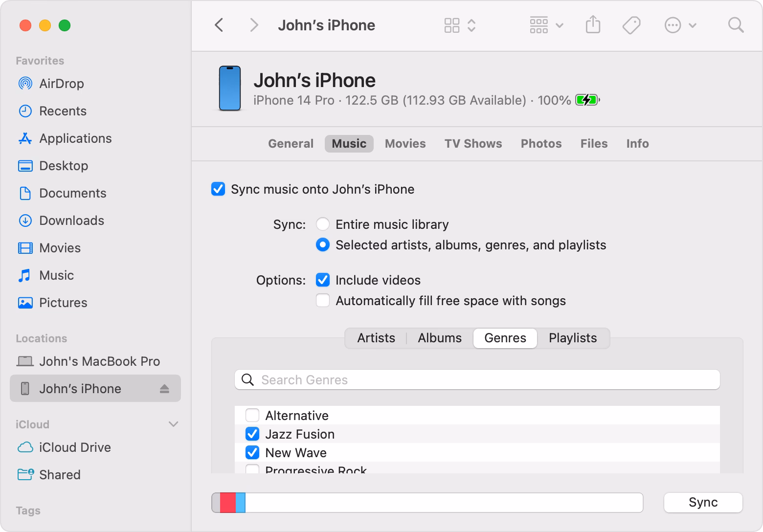Screen dimensions: 763x532
Task: Open the Movies tab for John's iPhone
Action: [405, 143]
